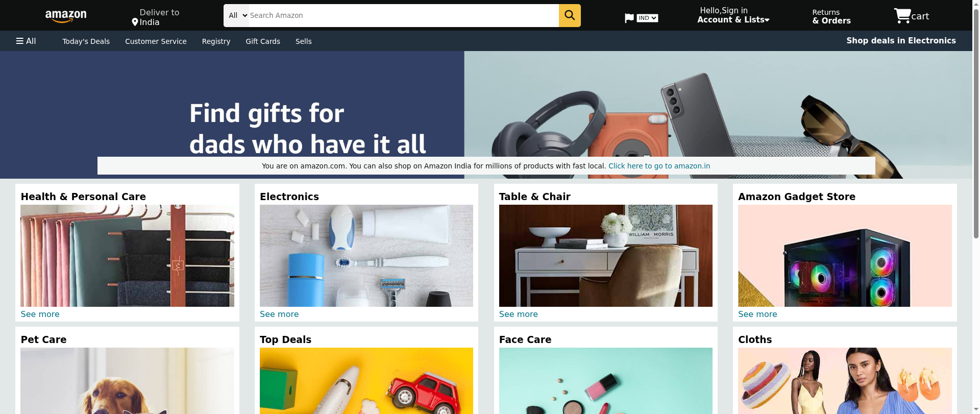The width and height of the screenshot is (980, 414).
Task: Click here to go to amazon.in link
Action: click(659, 166)
